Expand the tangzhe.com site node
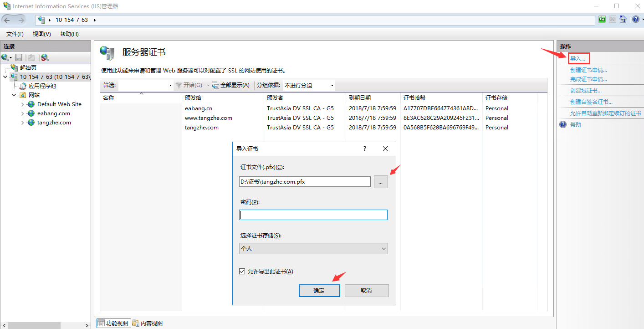This screenshot has width=644, height=329. click(x=23, y=123)
